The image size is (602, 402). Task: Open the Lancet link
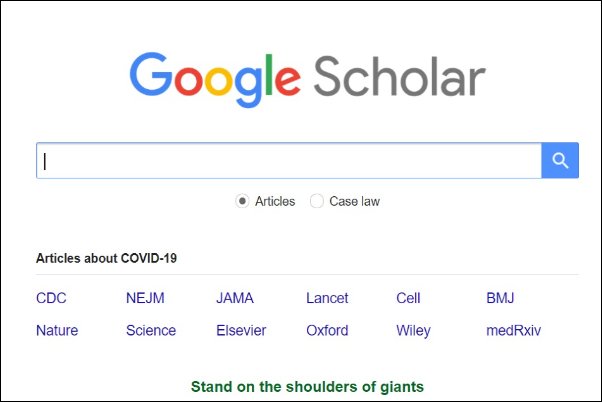328,298
